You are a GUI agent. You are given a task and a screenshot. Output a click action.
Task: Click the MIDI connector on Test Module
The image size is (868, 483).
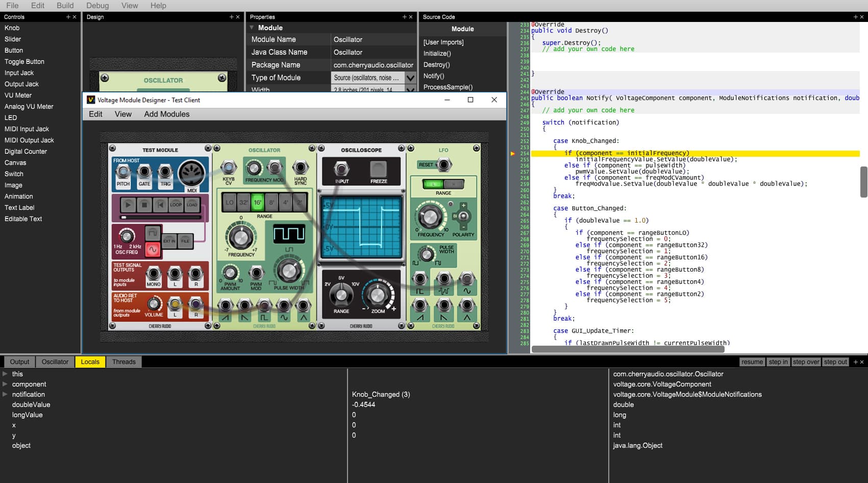click(191, 173)
